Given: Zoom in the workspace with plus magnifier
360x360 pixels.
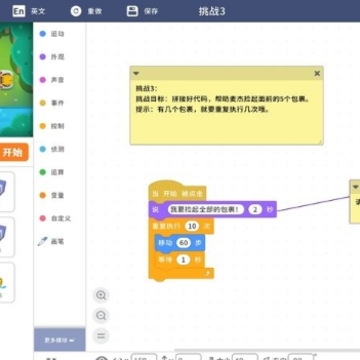Looking at the screenshot, I should coord(101,295).
